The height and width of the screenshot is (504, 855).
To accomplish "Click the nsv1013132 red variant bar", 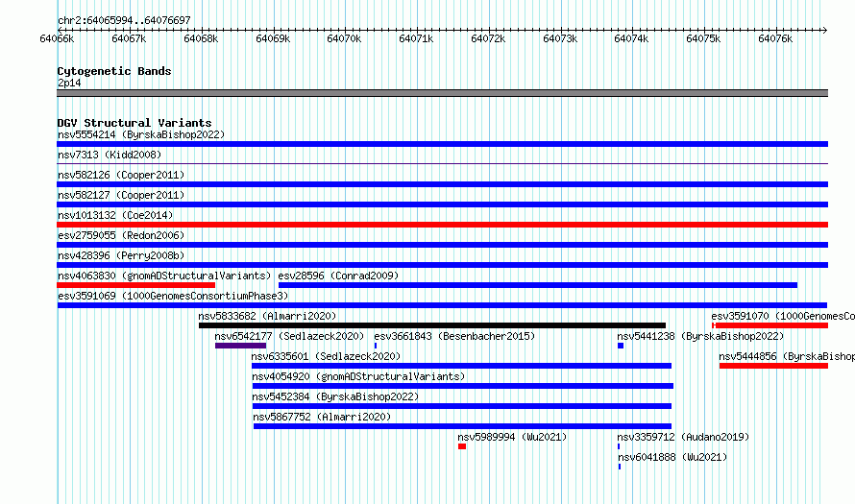I will [442, 225].
